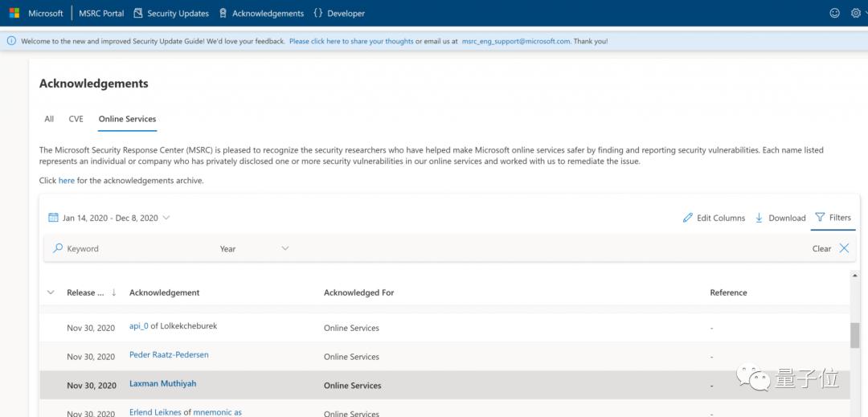Click the Clear filters button
The width and height of the screenshot is (868, 417).
821,248
